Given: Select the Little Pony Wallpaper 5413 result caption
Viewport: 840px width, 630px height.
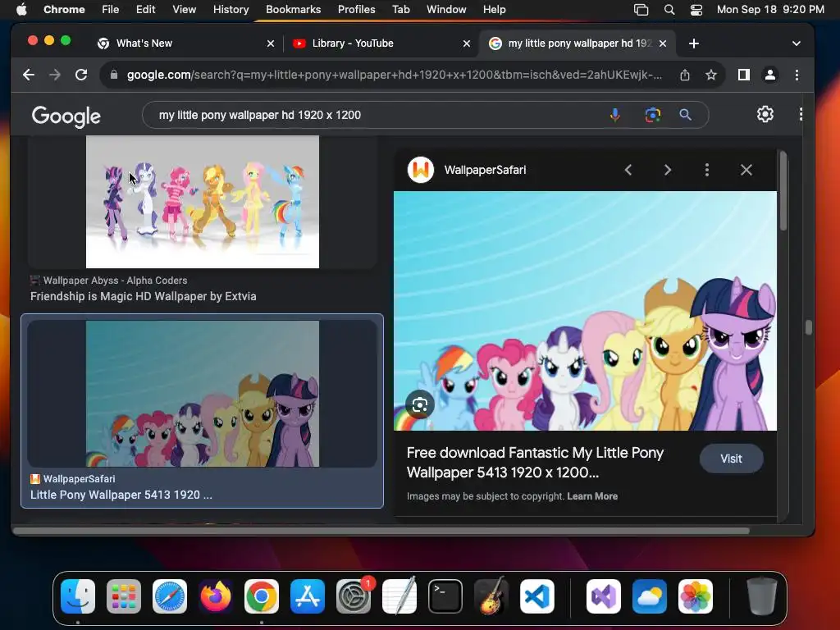Looking at the screenshot, I should (121, 495).
